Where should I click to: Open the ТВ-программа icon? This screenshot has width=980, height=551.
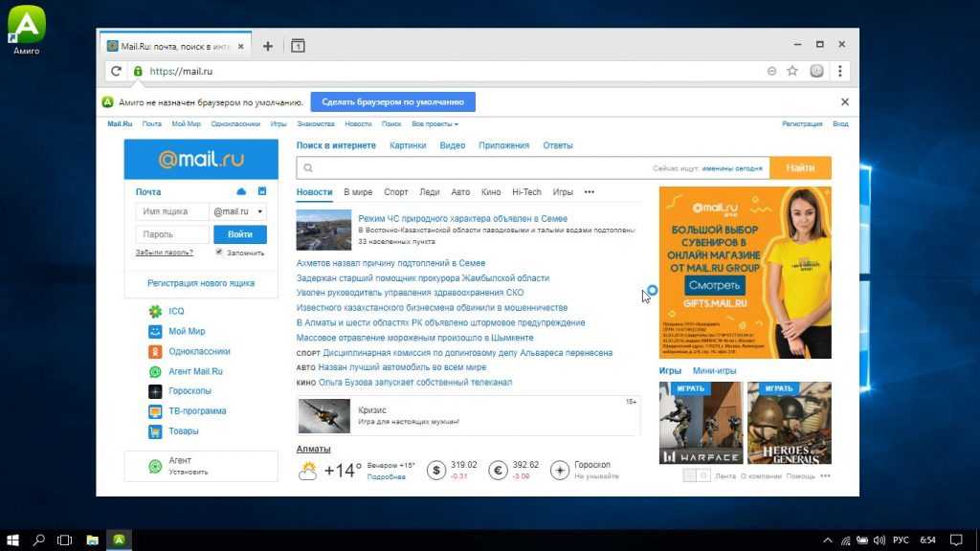tap(155, 411)
